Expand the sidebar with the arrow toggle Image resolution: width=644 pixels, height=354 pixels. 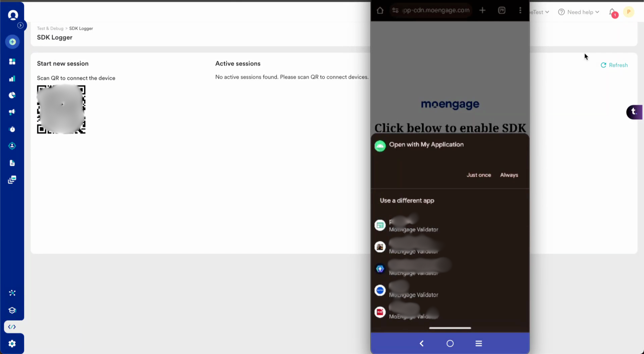pyautogui.click(x=20, y=25)
